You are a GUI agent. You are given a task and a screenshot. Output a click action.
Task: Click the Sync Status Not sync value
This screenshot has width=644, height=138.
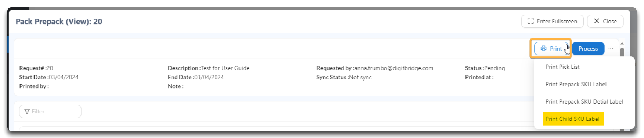click(360, 77)
